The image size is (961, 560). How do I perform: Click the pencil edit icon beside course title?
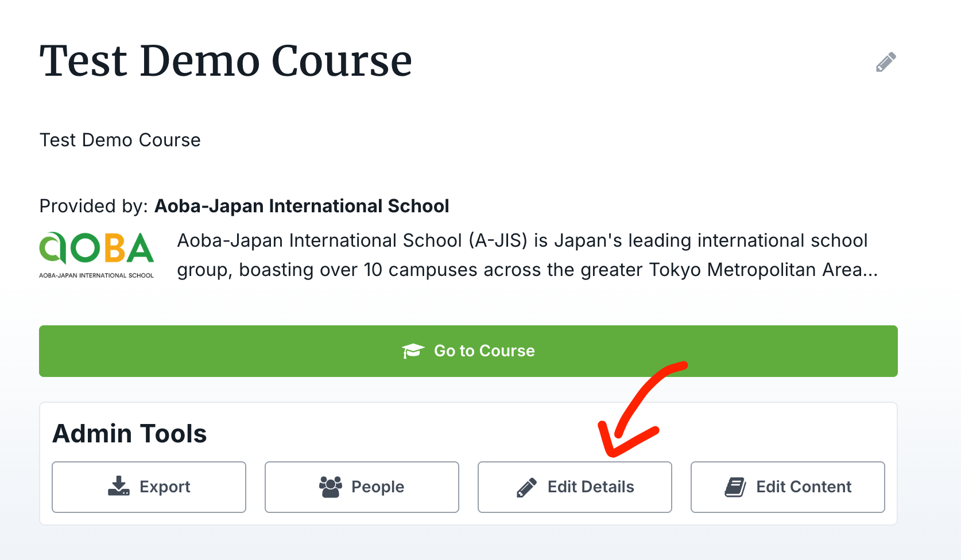[x=886, y=62]
